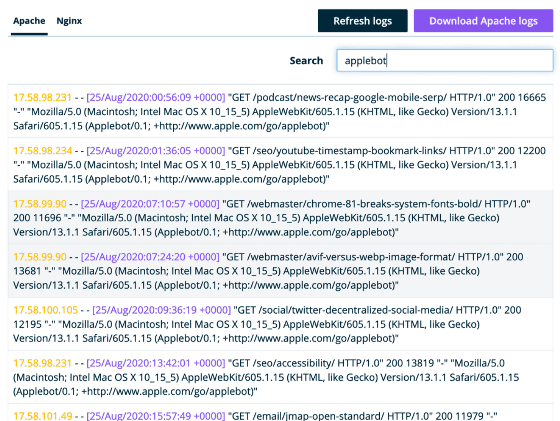Click timestamp 25/Aug/2020:09:36:19 entry
The width and height of the screenshot is (560, 421).
click(x=161, y=310)
